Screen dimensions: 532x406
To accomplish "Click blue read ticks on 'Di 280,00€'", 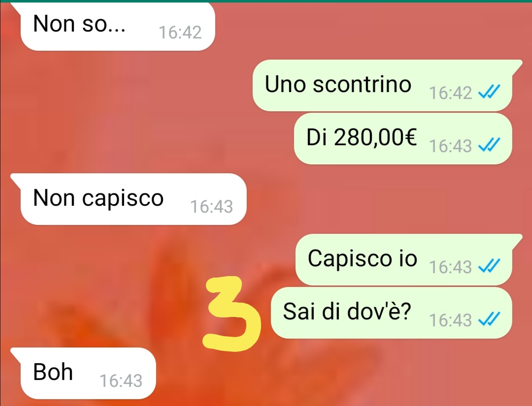I will (x=489, y=145).
